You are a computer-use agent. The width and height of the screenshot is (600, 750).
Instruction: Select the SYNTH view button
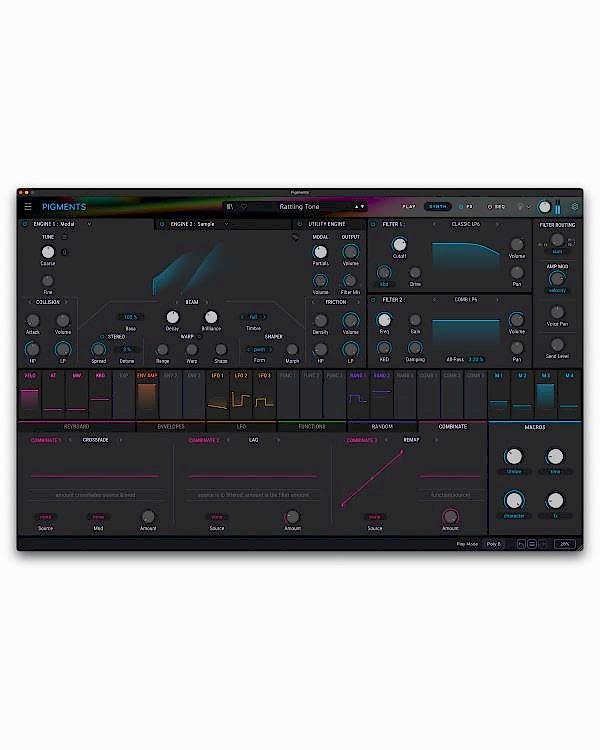(x=437, y=207)
